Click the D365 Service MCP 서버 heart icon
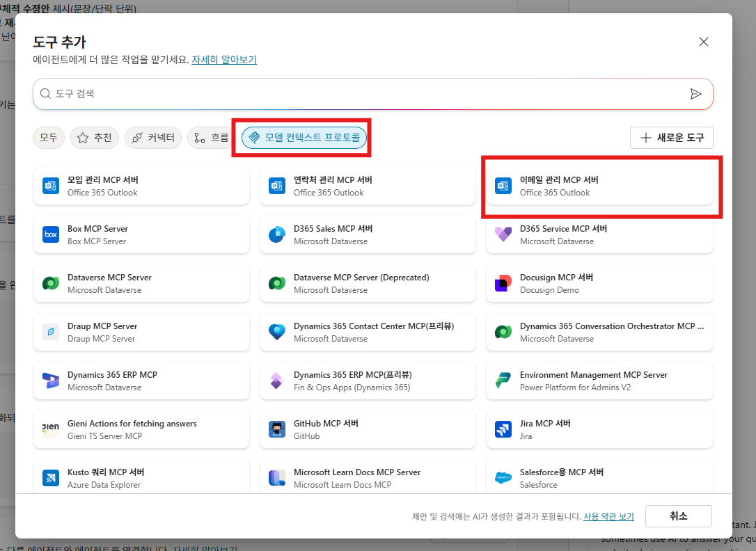This screenshot has width=756, height=551. click(503, 234)
